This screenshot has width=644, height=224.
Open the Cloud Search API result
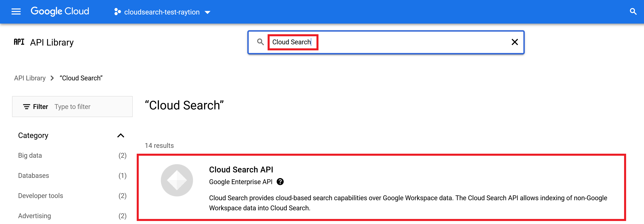(241, 170)
